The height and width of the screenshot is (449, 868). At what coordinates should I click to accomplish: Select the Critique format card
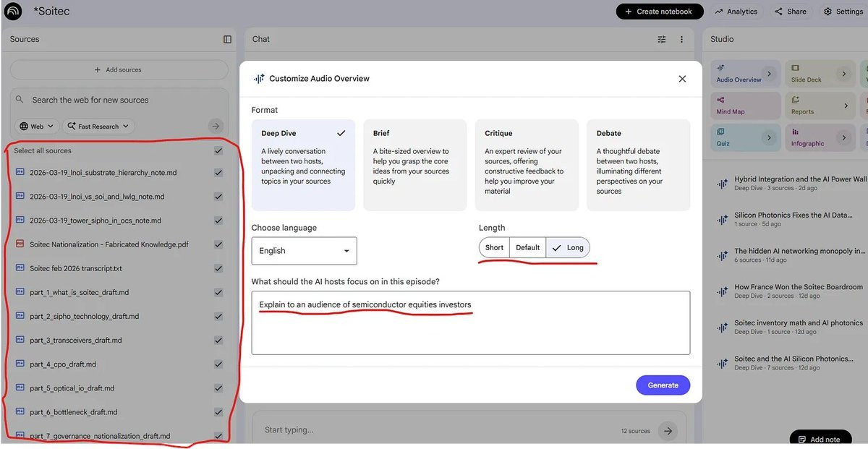click(527, 165)
